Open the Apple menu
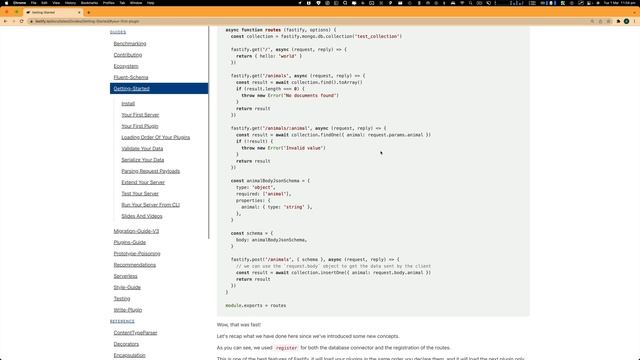The height and width of the screenshot is (360, 640). [6, 3]
